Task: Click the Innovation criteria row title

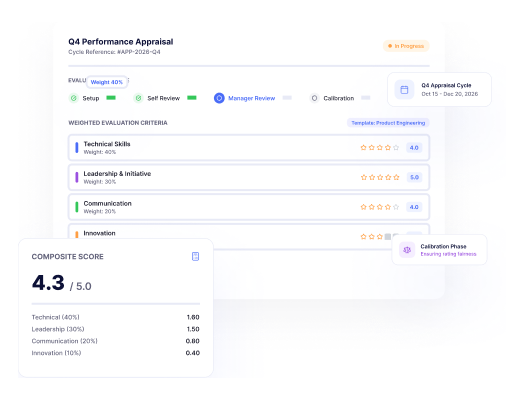Action: click(x=99, y=233)
